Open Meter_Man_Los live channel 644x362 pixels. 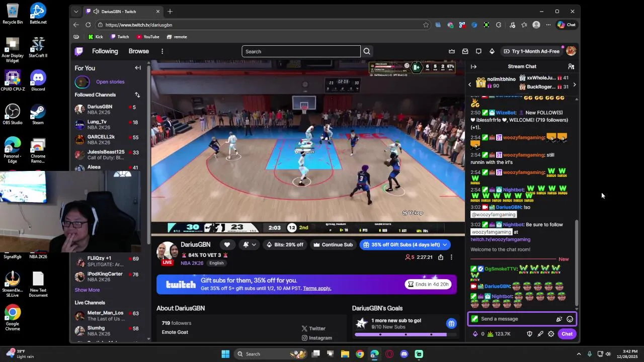[x=107, y=316]
